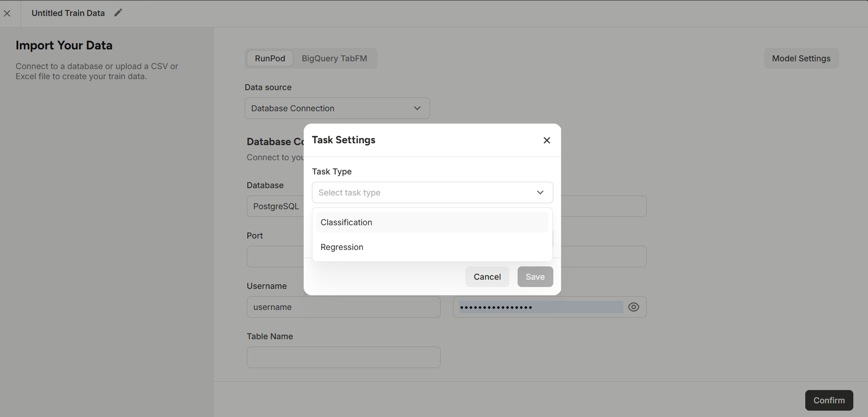
Task: Confirm the data import
Action: [829, 400]
